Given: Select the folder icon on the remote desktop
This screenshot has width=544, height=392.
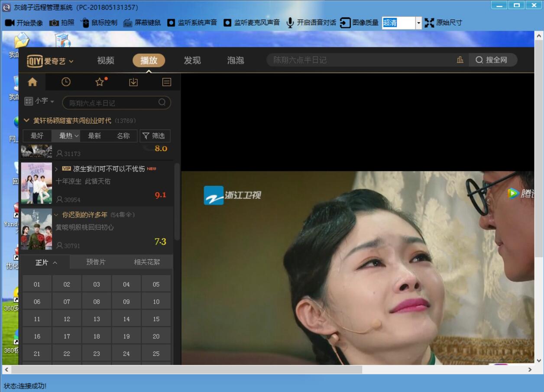Looking at the screenshot, I should (x=21, y=40).
